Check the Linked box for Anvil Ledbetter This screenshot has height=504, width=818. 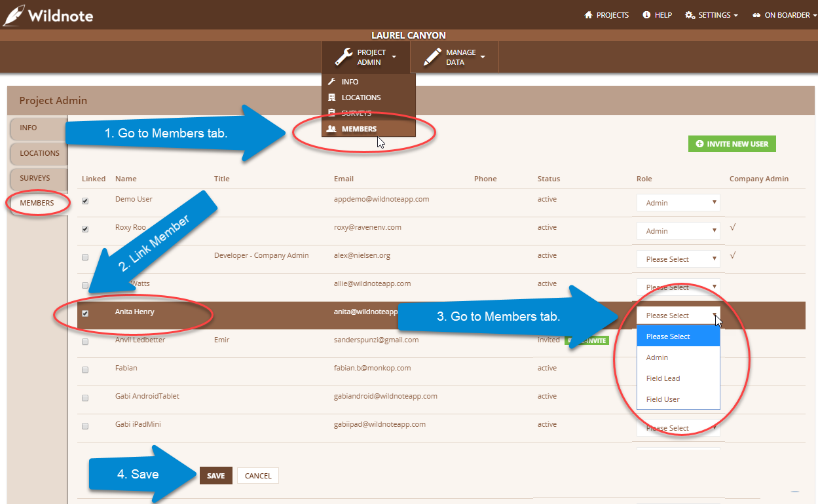click(x=85, y=342)
